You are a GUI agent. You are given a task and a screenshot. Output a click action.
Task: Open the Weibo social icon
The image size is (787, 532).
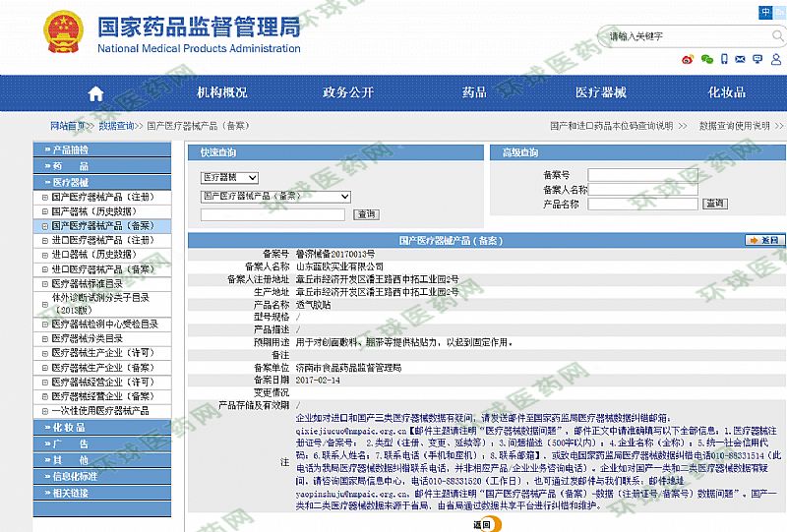(688, 59)
